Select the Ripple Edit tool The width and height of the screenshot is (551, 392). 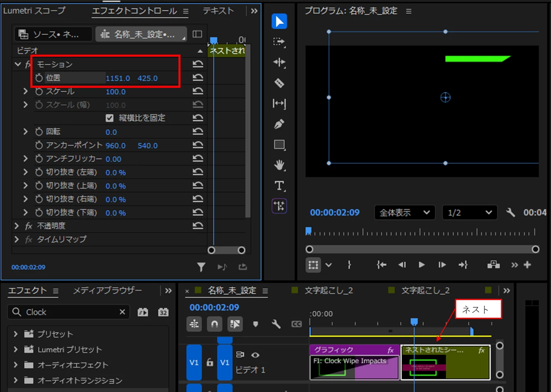coord(279,62)
